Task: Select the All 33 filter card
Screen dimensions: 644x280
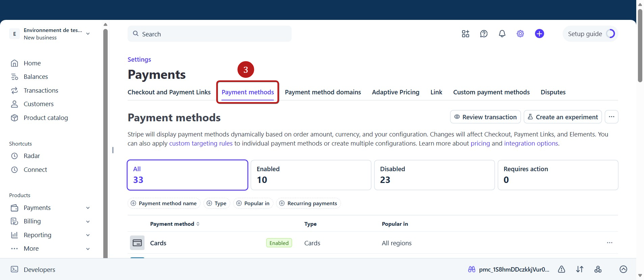Action: (187, 175)
